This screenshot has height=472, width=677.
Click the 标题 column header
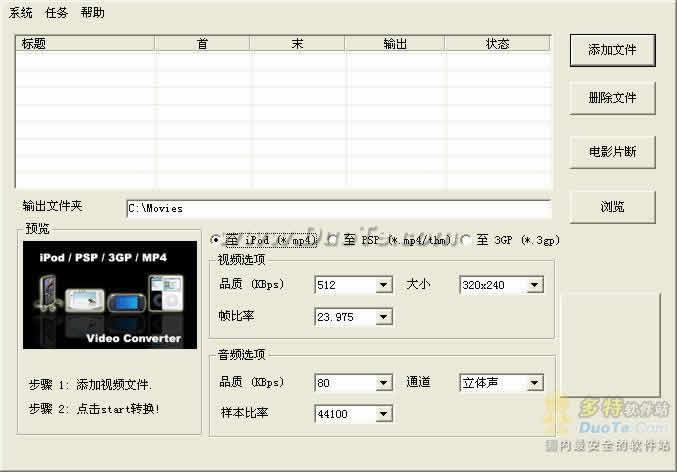[x=85, y=44]
